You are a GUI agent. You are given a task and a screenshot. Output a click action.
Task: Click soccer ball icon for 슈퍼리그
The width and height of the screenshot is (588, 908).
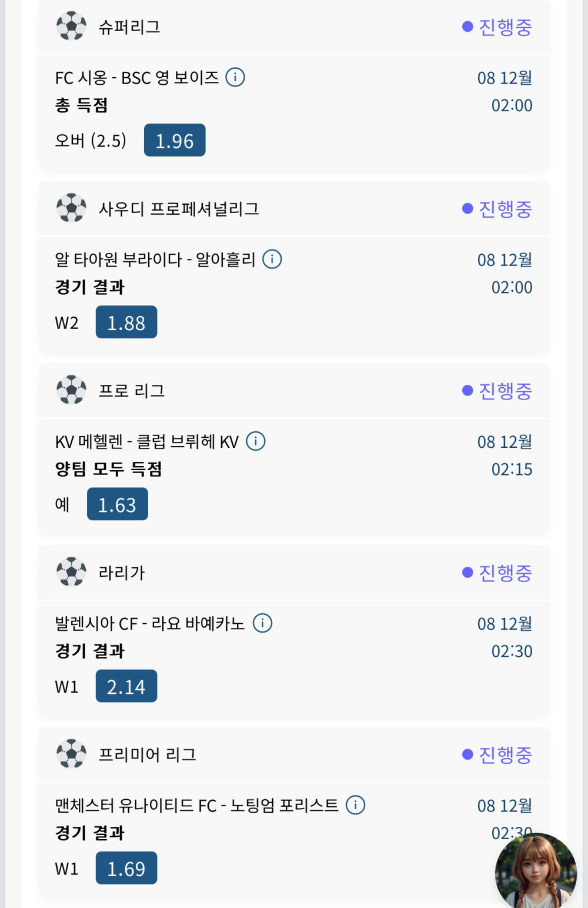coord(71,26)
